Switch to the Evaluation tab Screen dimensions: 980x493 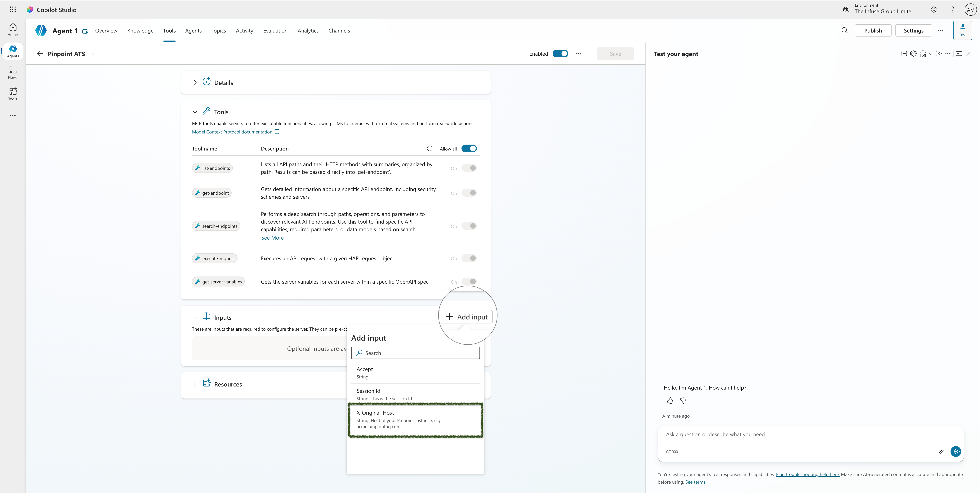click(275, 30)
